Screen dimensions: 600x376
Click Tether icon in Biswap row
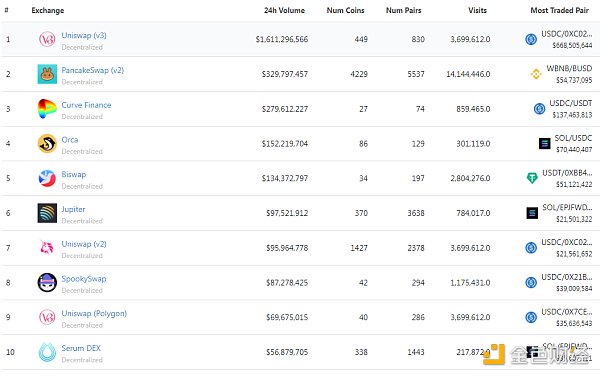coord(532,178)
